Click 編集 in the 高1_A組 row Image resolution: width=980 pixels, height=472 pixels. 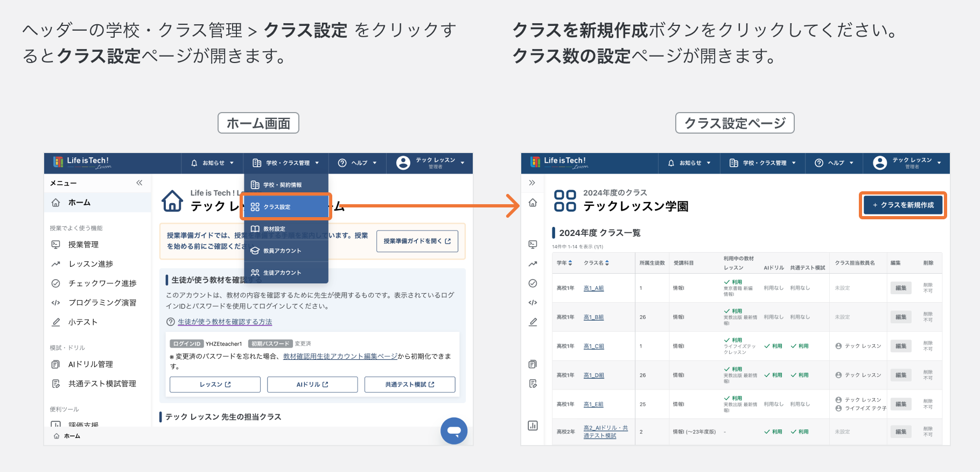[901, 288]
